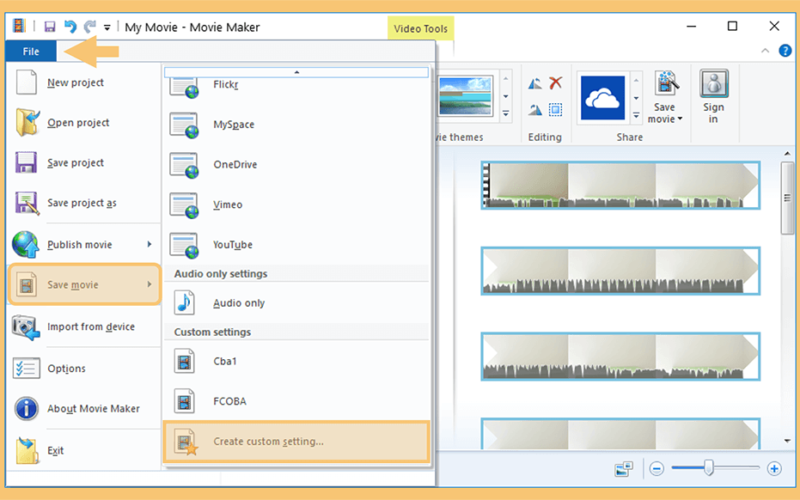Expand the Save movie submenu
The height and width of the screenshot is (500, 800).
click(84, 285)
